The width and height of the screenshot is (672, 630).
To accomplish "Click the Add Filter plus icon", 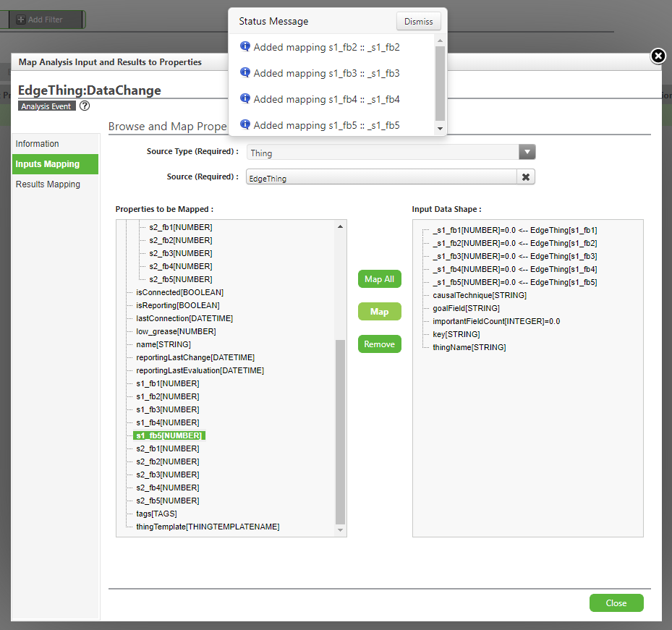I will [x=20, y=20].
